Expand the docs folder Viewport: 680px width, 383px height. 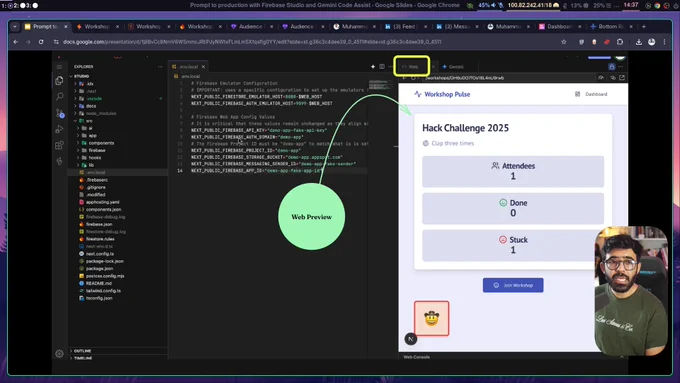[x=75, y=106]
